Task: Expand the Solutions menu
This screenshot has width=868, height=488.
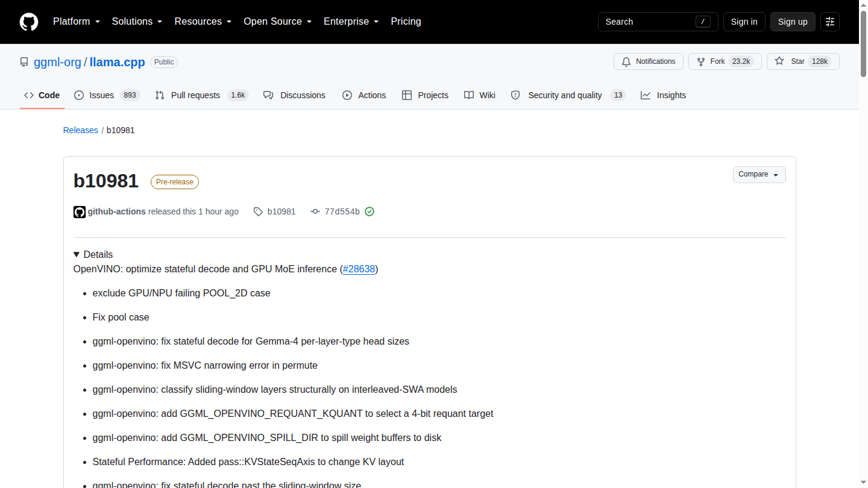Action: [137, 21]
